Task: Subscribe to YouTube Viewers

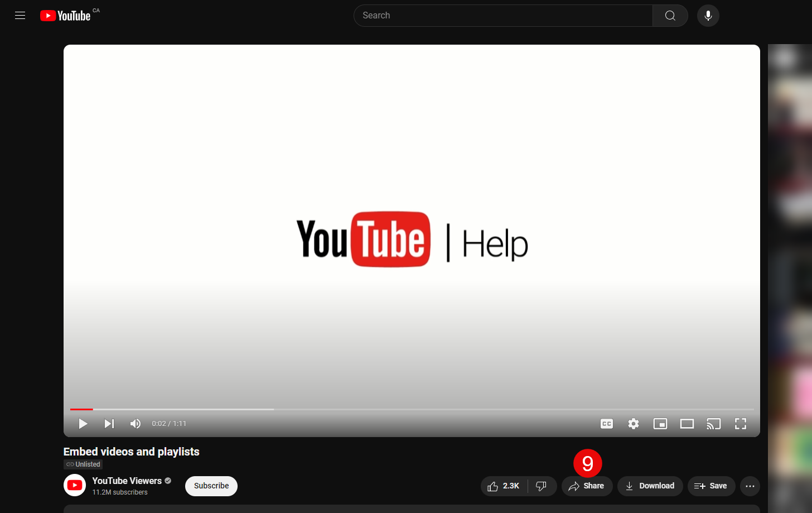Action: (x=211, y=486)
